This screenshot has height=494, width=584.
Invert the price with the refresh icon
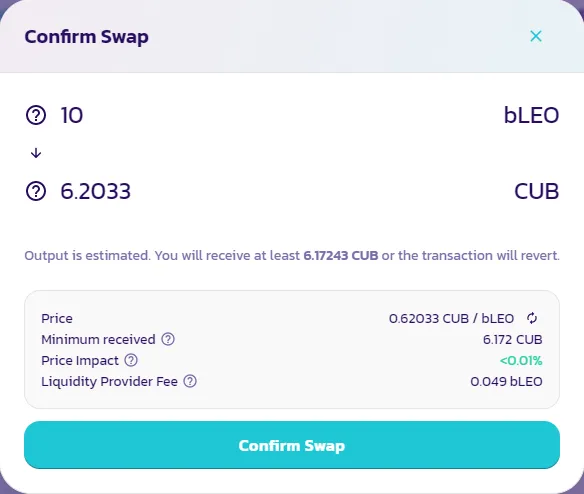point(532,318)
